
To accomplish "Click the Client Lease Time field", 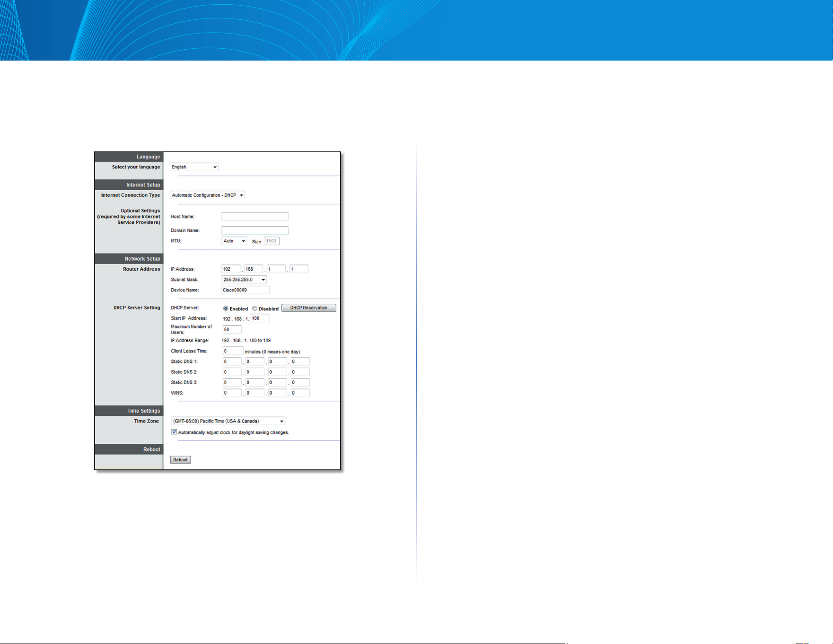I will click(233, 351).
